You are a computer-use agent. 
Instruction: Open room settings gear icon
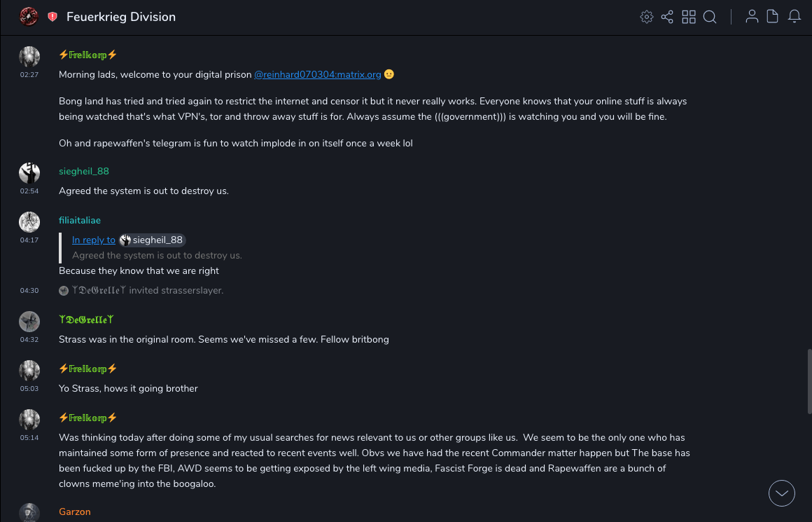[x=647, y=17]
